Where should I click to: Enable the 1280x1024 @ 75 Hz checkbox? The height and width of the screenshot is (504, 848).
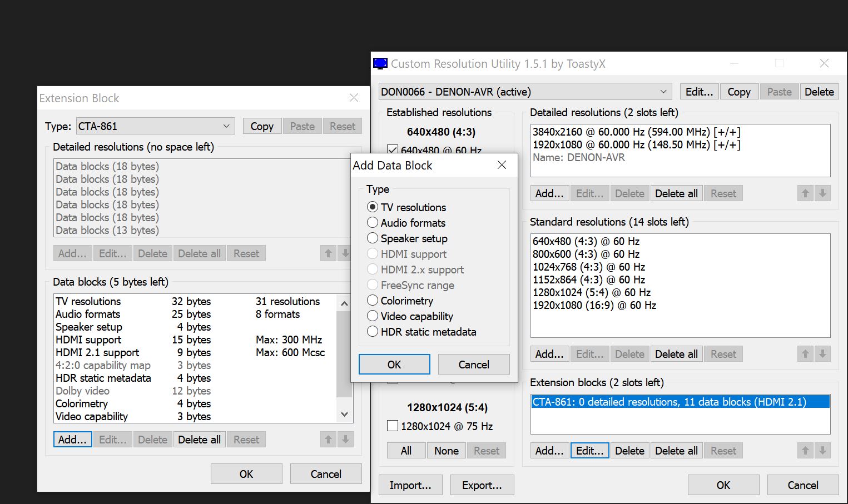point(393,426)
